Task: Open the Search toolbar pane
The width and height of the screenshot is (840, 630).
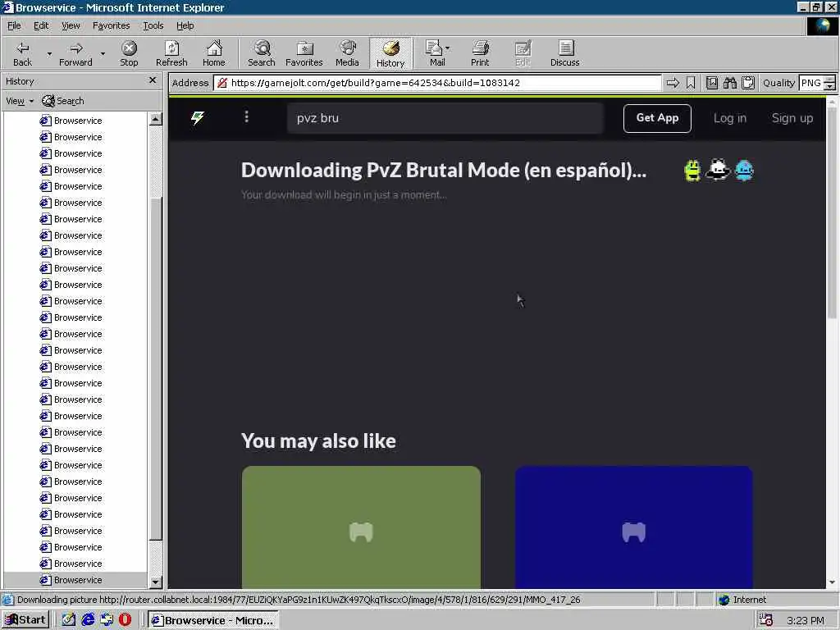Action: (x=262, y=53)
